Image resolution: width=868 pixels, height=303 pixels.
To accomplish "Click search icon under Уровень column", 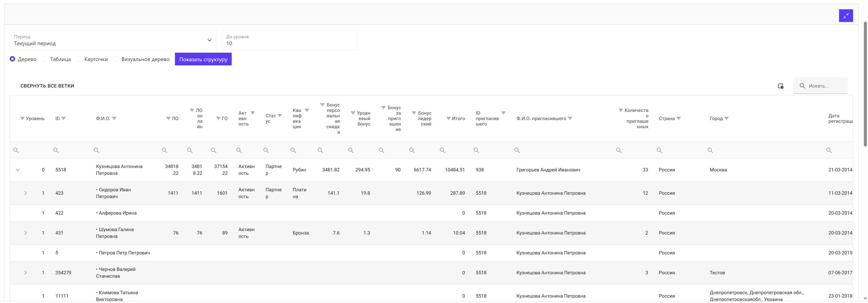I will tap(16, 150).
